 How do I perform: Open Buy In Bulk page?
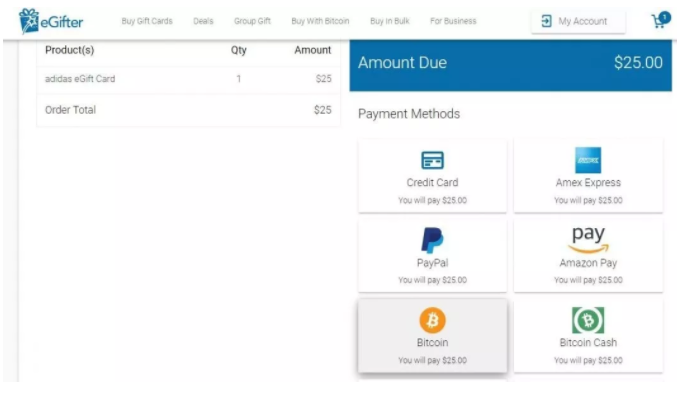coord(389,21)
